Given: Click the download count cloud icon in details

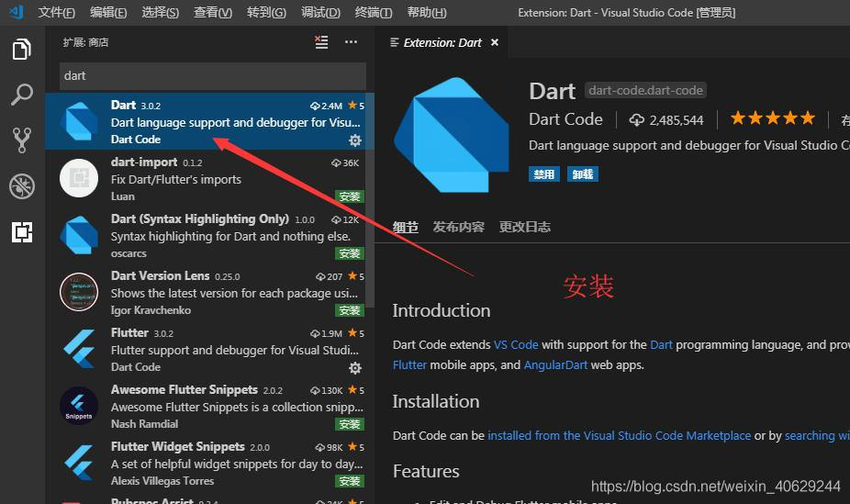Looking at the screenshot, I should click(x=636, y=119).
